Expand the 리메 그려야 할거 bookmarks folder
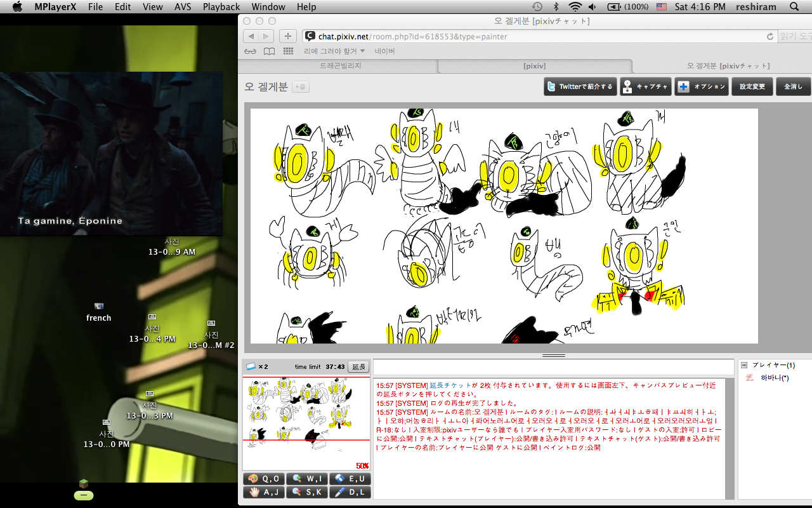Screen dimensions: 812x508 click(334, 51)
